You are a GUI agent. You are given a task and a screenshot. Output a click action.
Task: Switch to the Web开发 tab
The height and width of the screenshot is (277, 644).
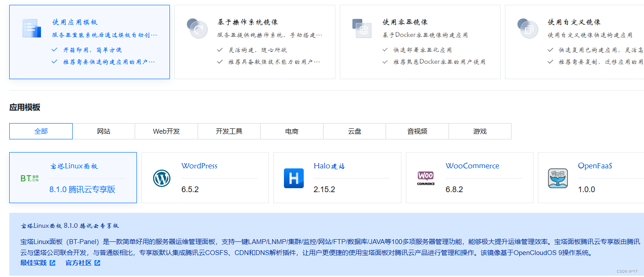pos(166,131)
